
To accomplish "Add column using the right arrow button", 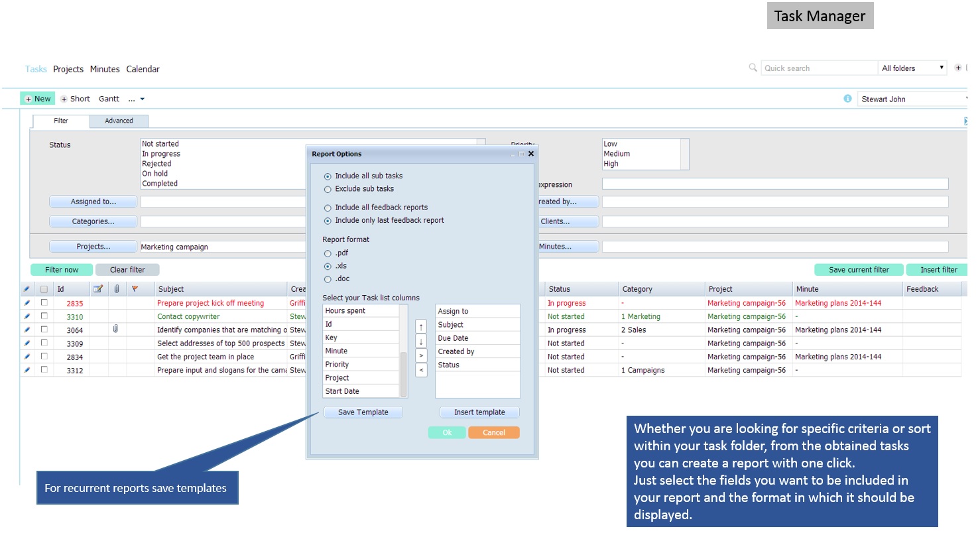I will (x=421, y=356).
